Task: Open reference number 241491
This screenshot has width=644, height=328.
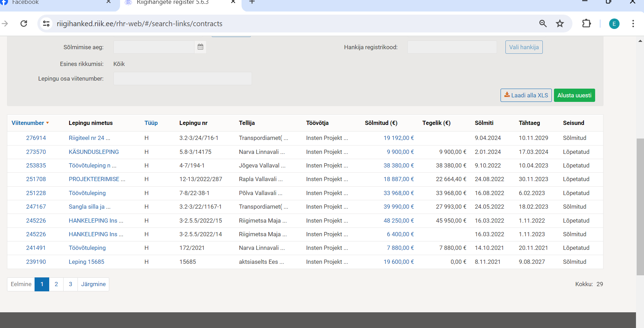Action: [36, 248]
